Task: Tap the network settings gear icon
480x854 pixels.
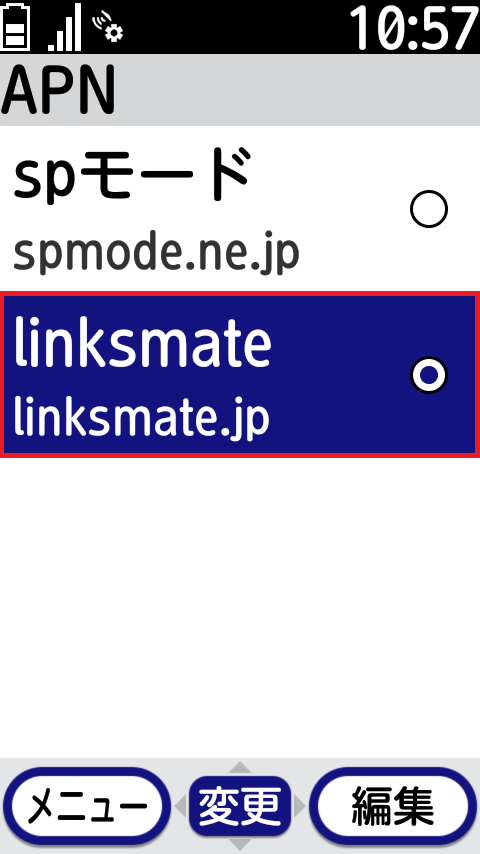Action: pyautogui.click(x=108, y=27)
